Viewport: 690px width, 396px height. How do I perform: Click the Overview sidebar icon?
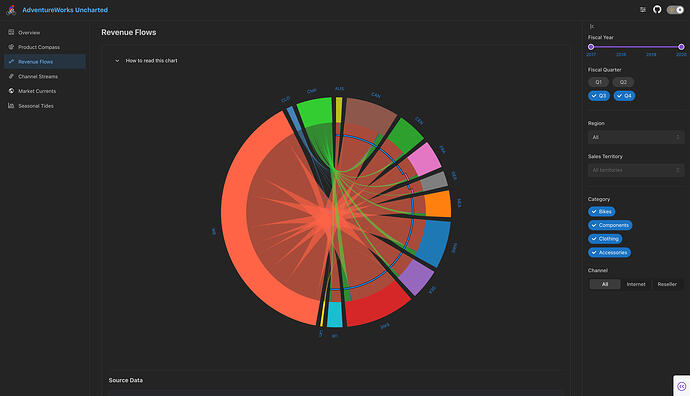click(11, 32)
